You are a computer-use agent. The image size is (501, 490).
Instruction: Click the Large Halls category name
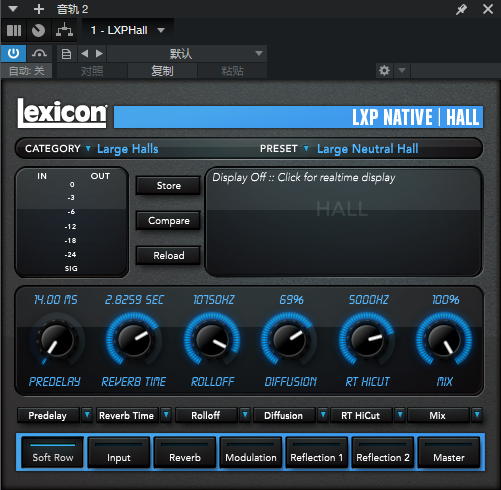pyautogui.click(x=128, y=149)
